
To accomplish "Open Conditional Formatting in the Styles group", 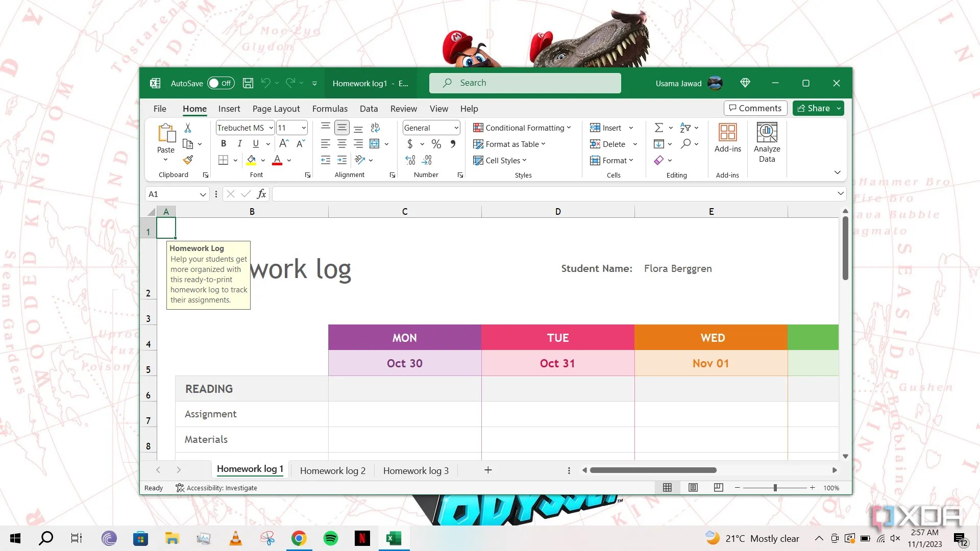I will point(522,128).
